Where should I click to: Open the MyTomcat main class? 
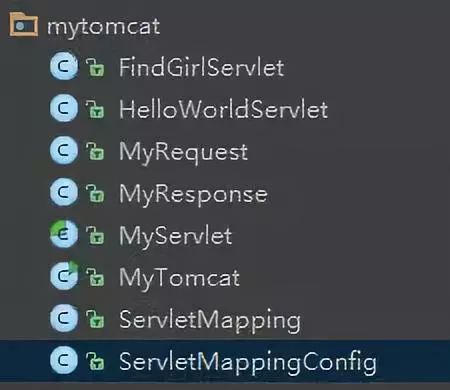point(179,279)
